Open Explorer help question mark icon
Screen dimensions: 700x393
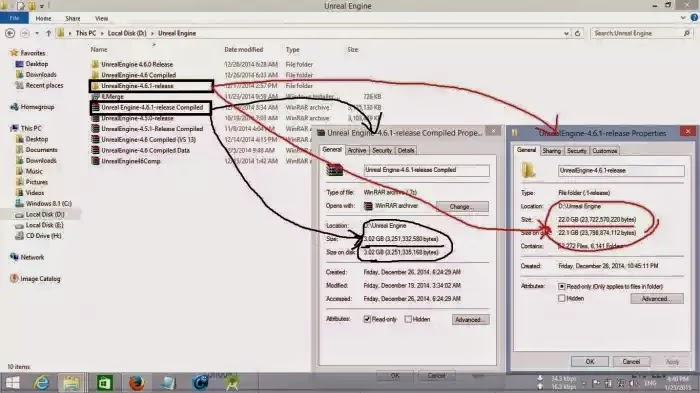click(694, 18)
